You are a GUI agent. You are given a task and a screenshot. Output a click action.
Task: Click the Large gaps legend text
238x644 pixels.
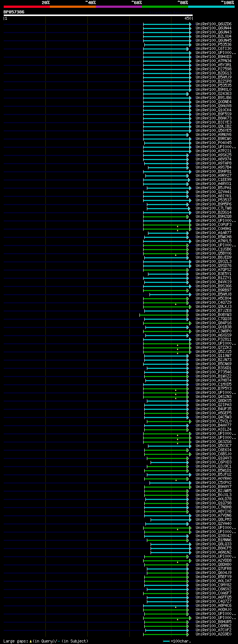click(x=46, y=641)
